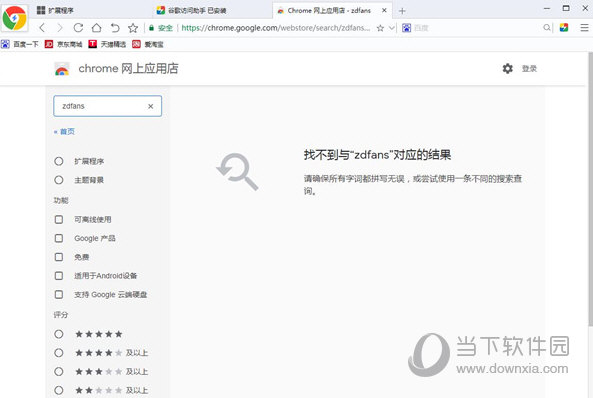This screenshot has width=593, height=398.
Task: Bookmark page with toolbar star icon
Action: [133, 28]
